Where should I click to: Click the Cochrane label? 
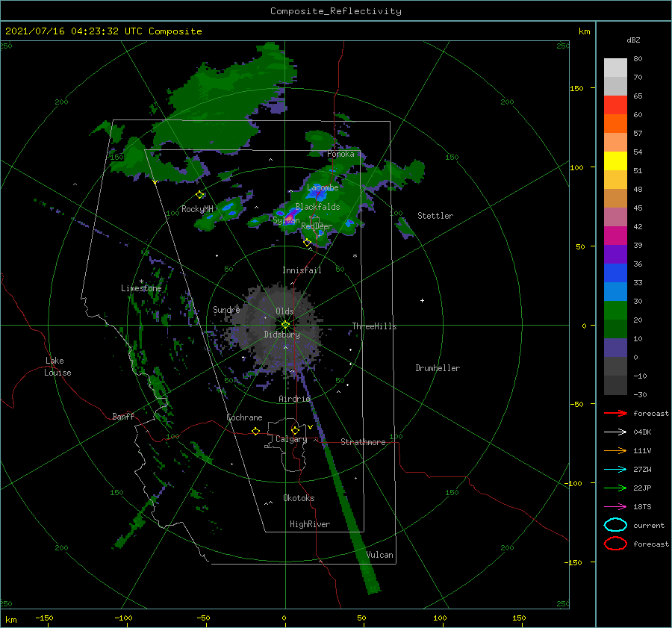click(x=244, y=417)
